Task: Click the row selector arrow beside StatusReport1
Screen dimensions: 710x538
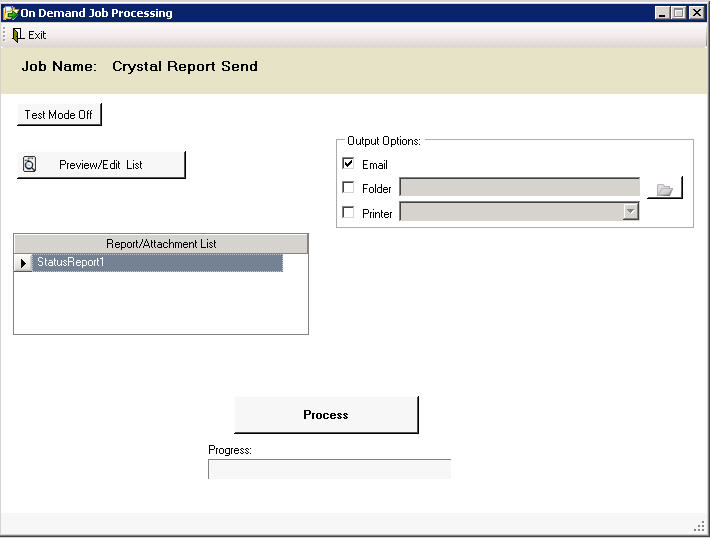Action: (24, 263)
